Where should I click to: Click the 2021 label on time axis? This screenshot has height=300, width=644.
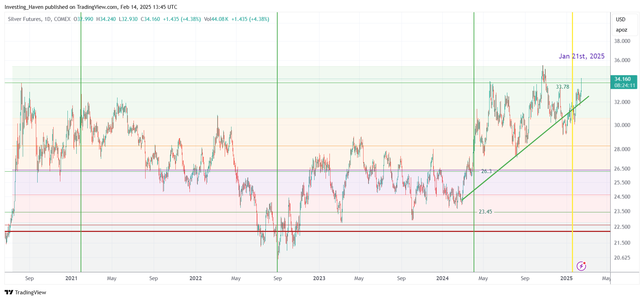[x=71, y=278]
